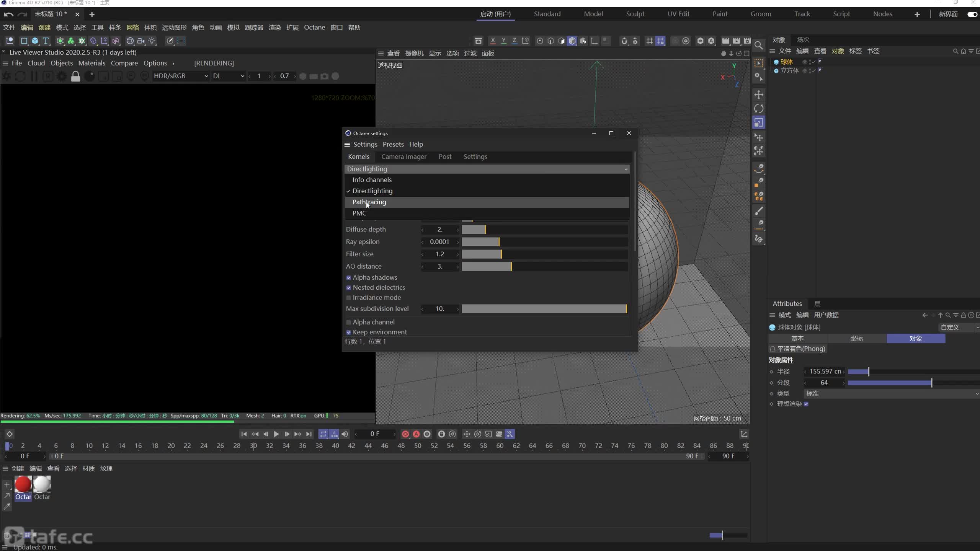
Task: Click the 基本 tab button in Attributes
Action: point(797,338)
